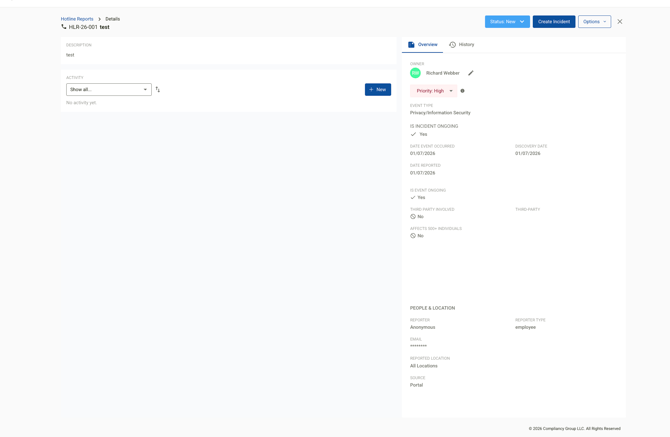Image resolution: width=670 pixels, height=437 pixels.
Task: Click the Third Party Involved No indicator
Action: click(x=413, y=216)
